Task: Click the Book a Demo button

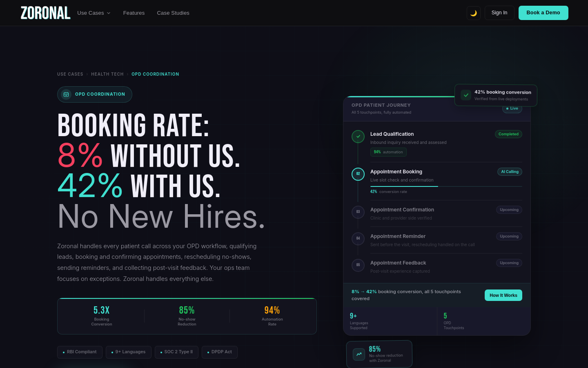Action: coord(543,13)
